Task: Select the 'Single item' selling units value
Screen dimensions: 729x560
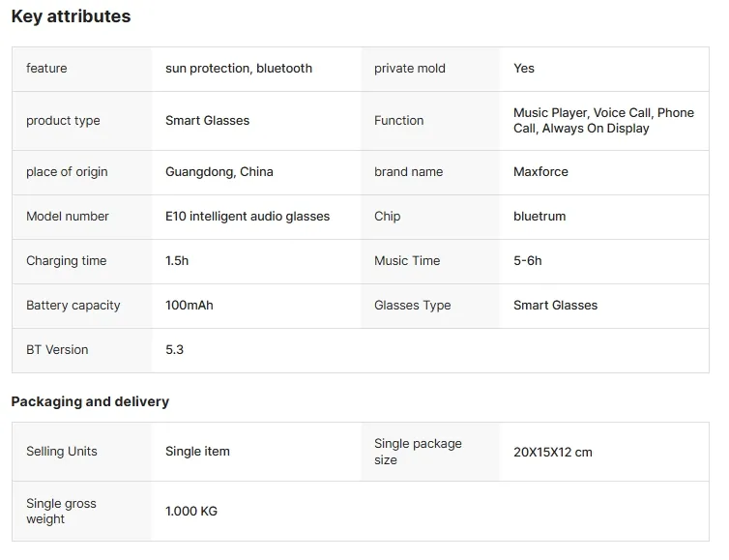Action: [x=197, y=452]
